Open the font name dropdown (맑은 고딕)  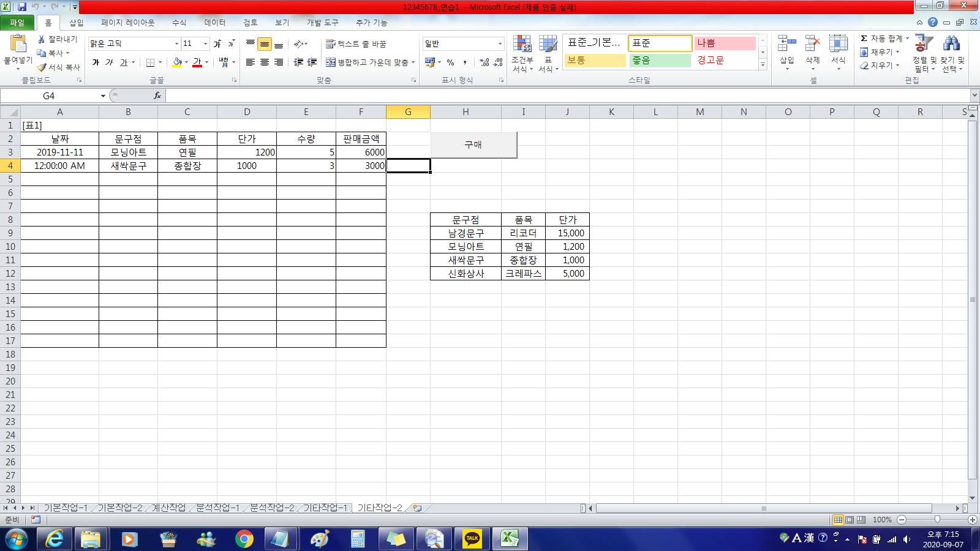(176, 44)
